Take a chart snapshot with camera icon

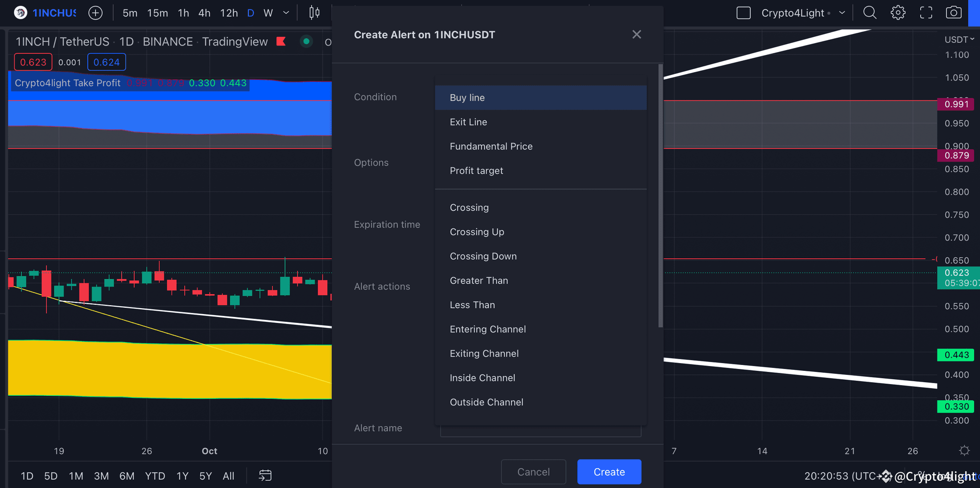(x=954, y=13)
